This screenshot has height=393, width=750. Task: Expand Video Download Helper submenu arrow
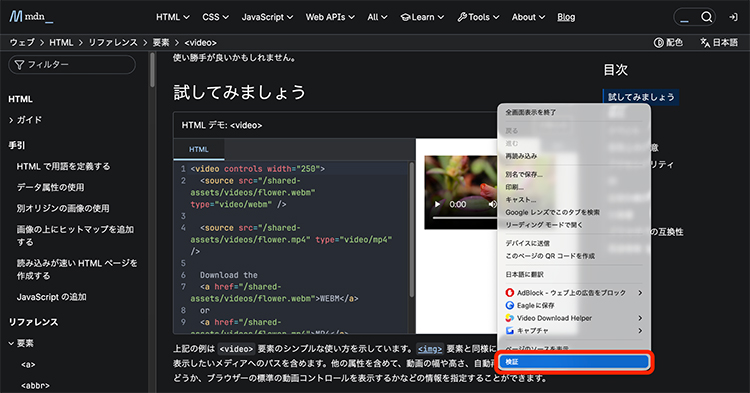point(640,318)
